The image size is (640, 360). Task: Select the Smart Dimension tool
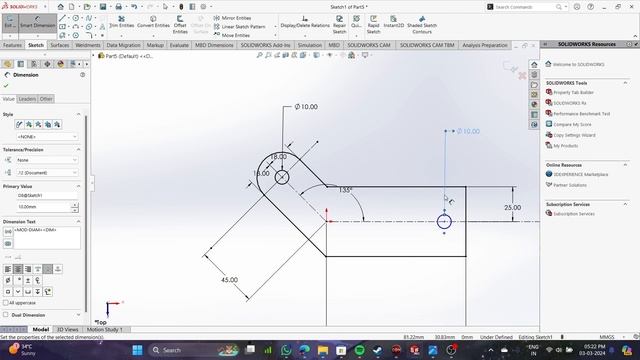click(38, 22)
